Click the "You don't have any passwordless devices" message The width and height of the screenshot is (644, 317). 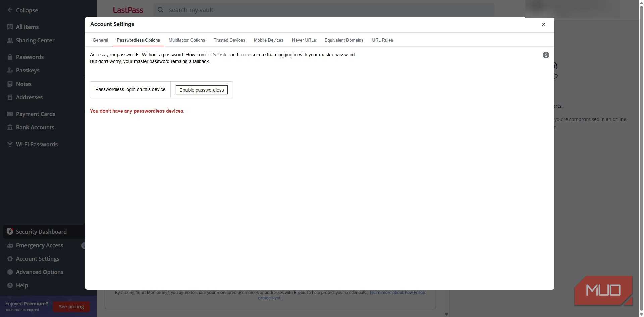coord(137,111)
